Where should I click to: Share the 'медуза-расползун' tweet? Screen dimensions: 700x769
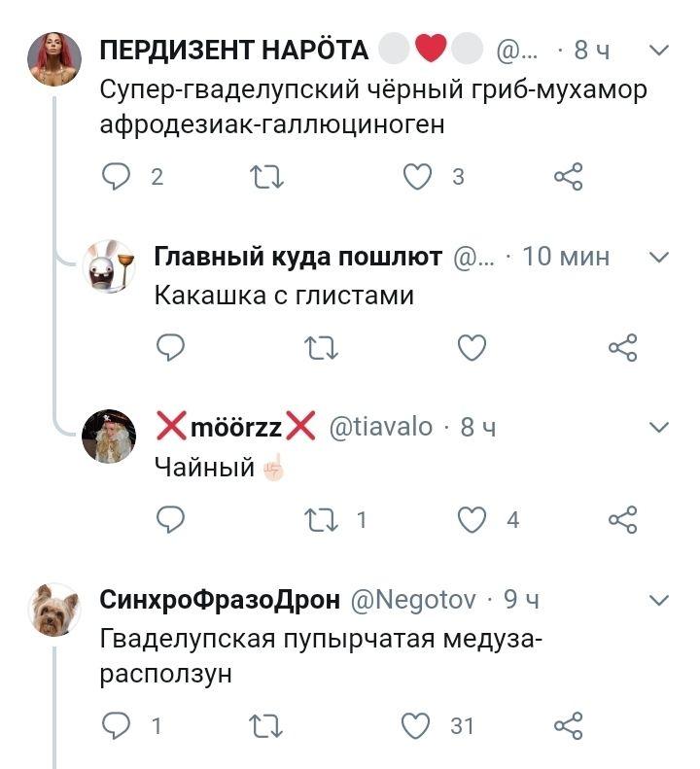click(x=568, y=725)
